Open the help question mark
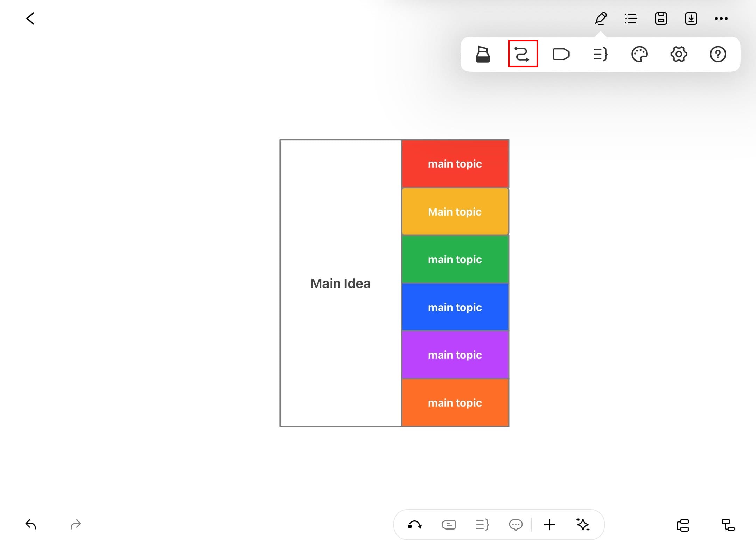 pos(718,54)
